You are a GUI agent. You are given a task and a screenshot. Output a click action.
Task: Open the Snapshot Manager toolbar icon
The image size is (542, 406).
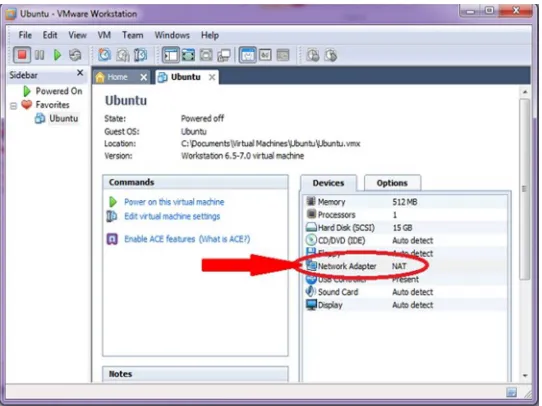click(x=141, y=55)
